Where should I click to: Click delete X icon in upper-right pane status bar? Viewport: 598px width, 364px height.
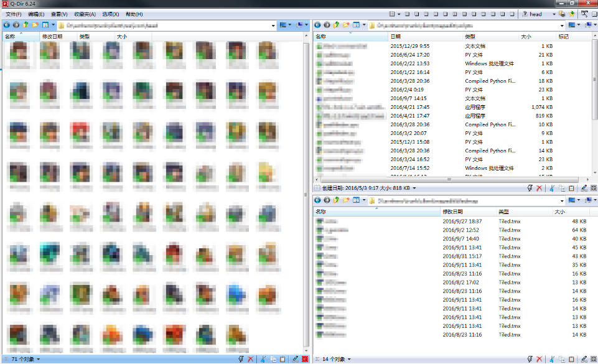coord(540,188)
